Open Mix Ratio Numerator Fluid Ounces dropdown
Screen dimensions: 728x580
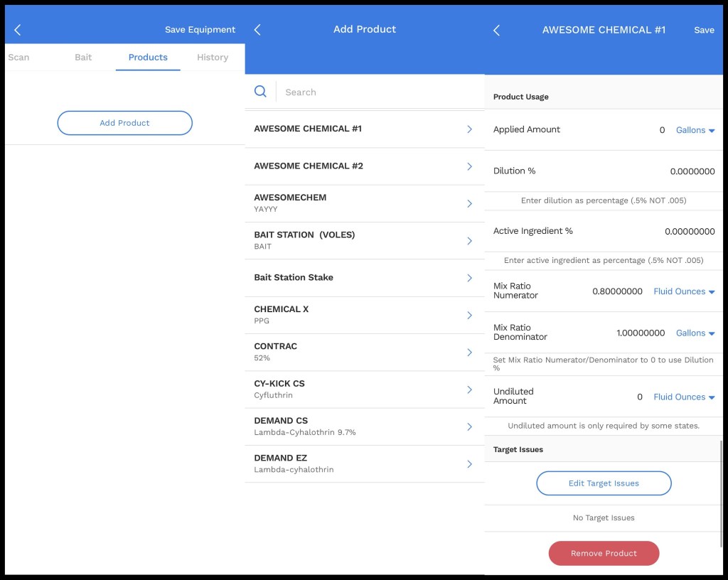coord(684,291)
